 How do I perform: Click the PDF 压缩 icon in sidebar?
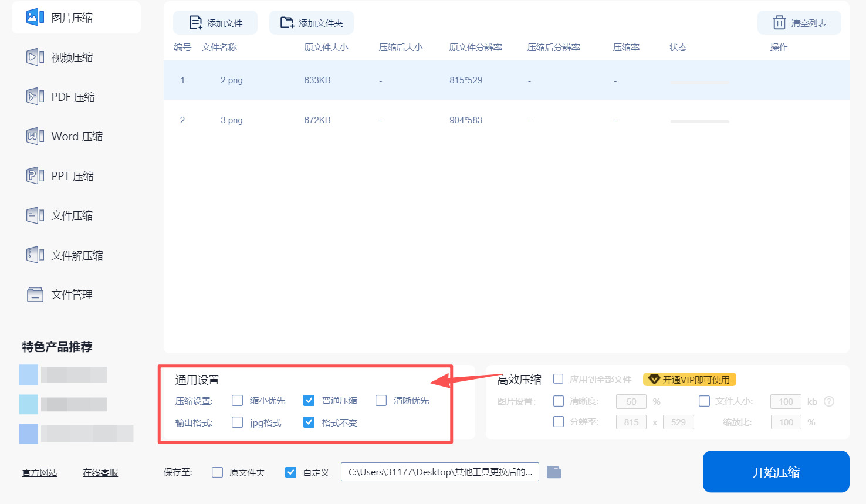pos(35,97)
